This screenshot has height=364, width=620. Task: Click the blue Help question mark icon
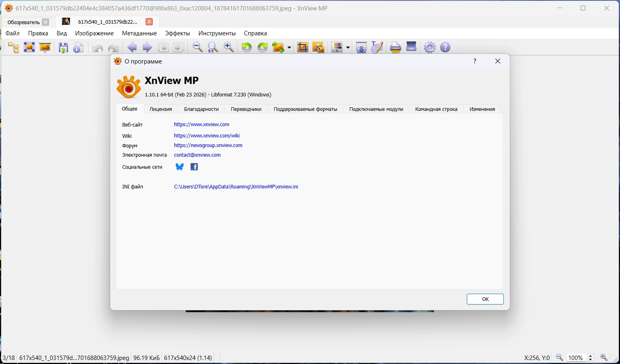[445, 47]
